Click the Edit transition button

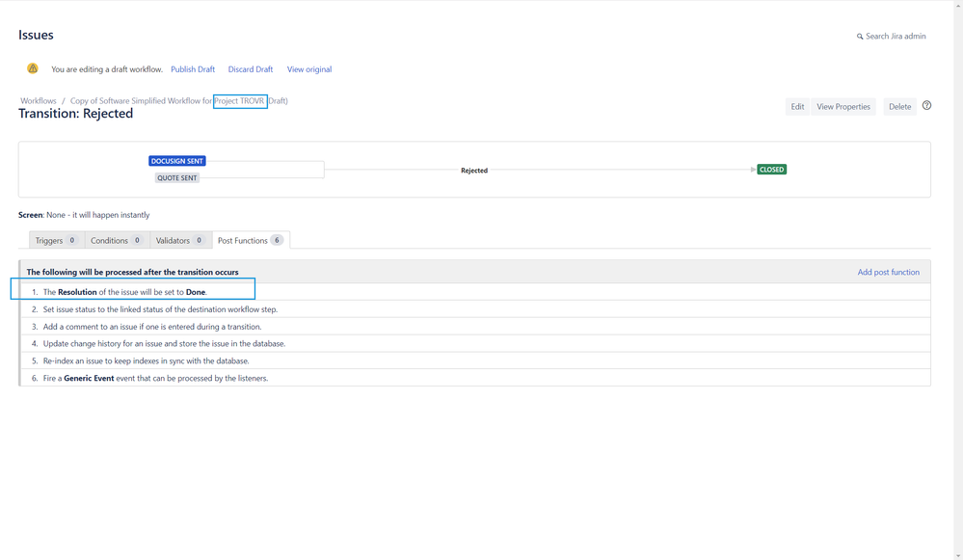coord(797,107)
